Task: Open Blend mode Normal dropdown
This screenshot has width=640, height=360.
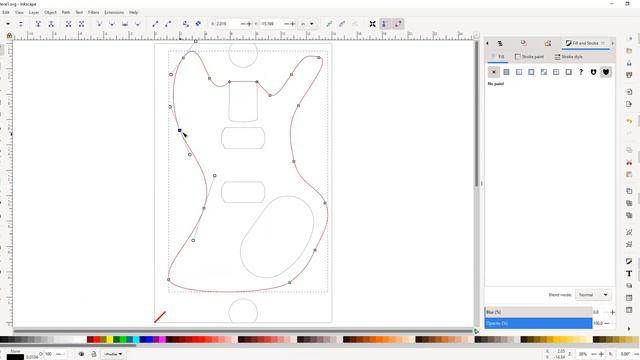Action: 593,295
